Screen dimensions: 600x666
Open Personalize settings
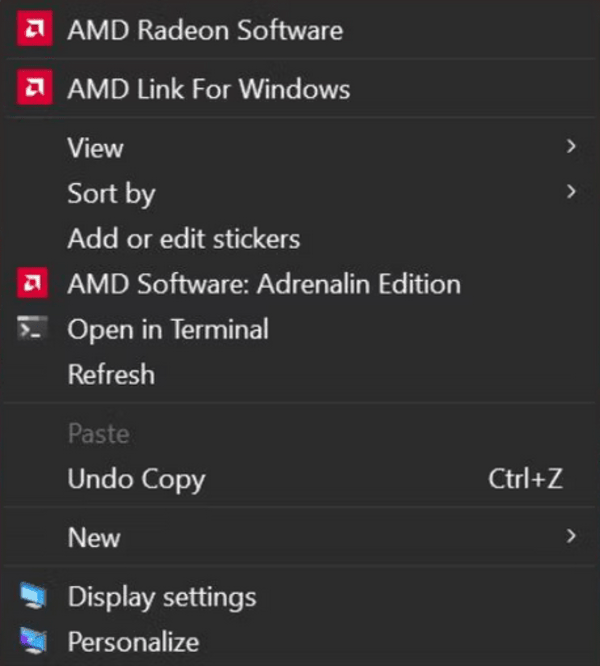pyautogui.click(x=300, y=641)
